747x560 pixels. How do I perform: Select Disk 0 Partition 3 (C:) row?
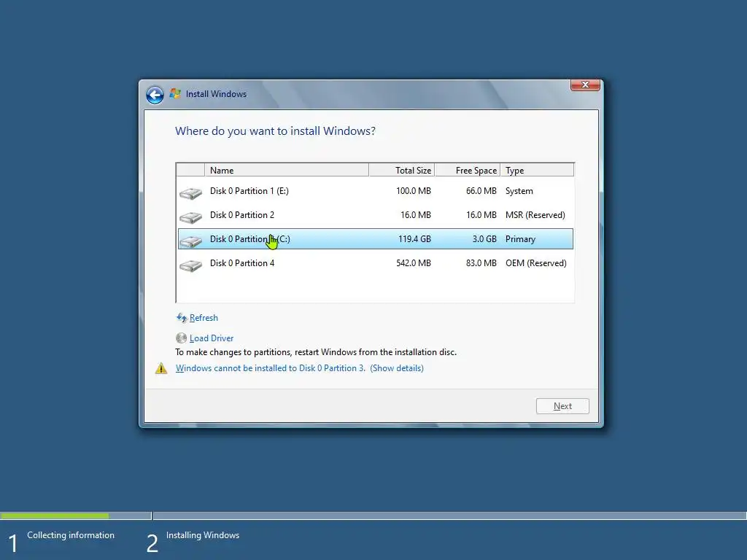click(x=376, y=239)
